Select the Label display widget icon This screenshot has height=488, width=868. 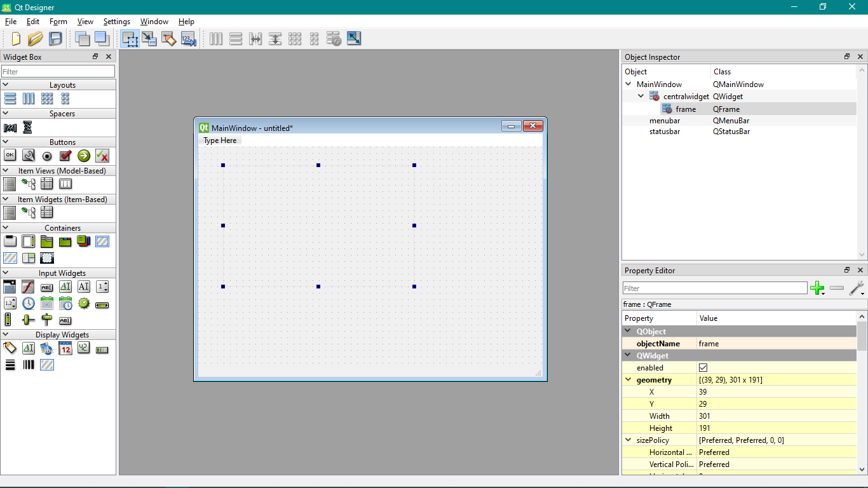point(10,348)
